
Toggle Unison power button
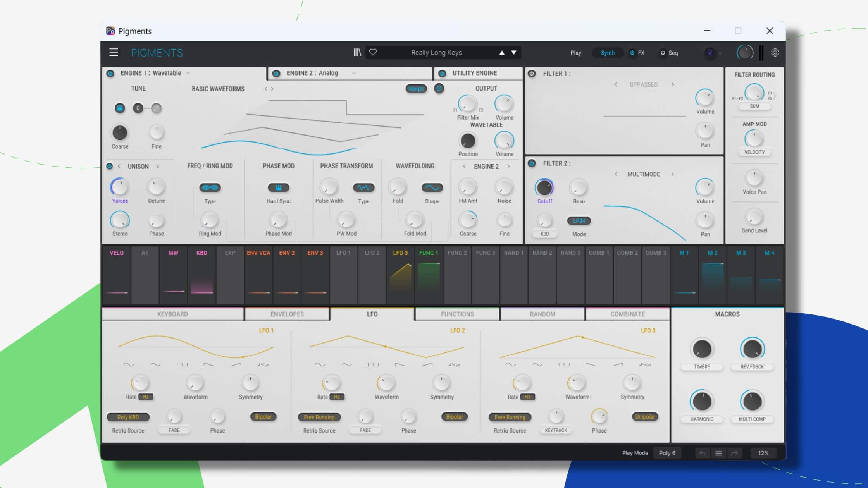[x=109, y=166]
